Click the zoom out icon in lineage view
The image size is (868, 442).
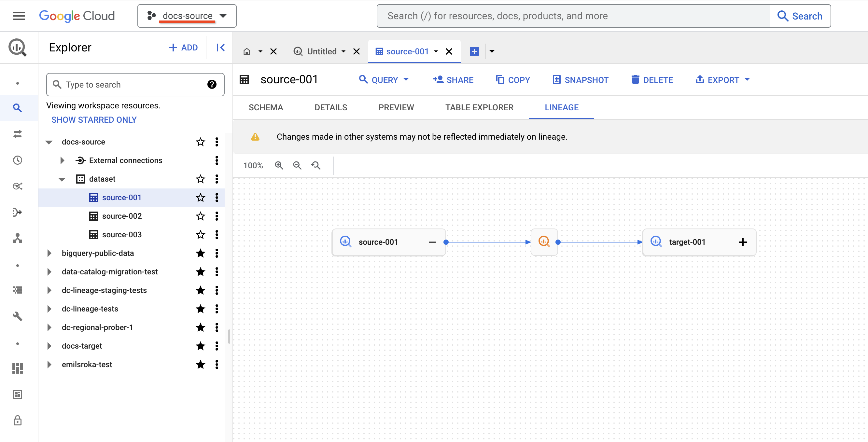[x=298, y=165]
